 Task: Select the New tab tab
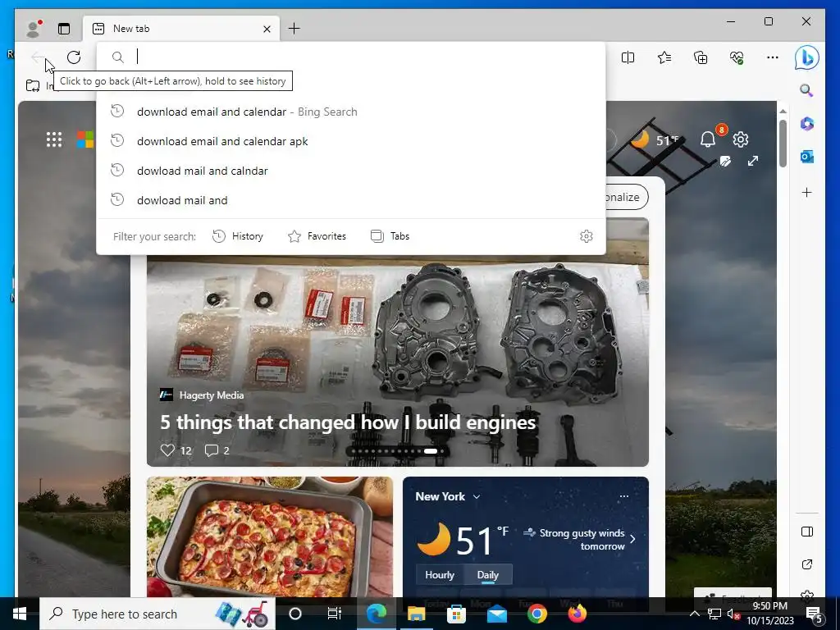181,29
